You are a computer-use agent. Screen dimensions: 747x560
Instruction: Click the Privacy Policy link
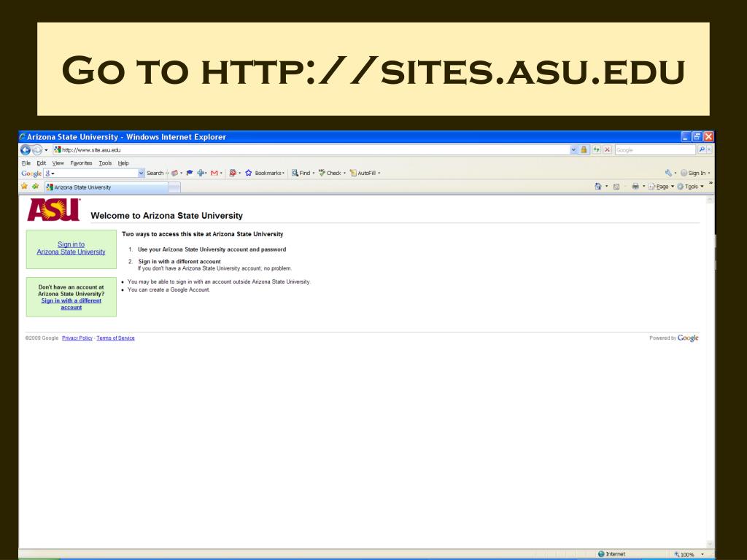(77, 338)
